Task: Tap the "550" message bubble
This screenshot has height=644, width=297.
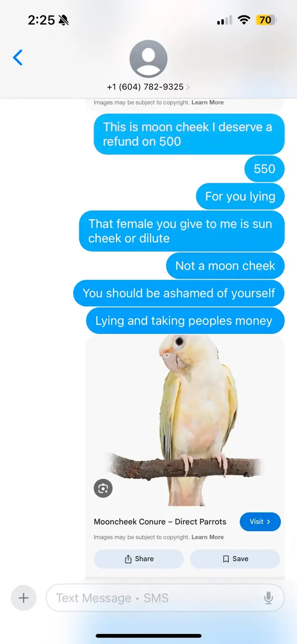Action: (265, 169)
